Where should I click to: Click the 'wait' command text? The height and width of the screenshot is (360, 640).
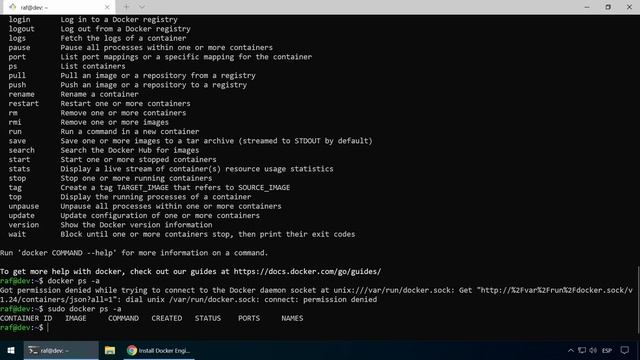point(17,235)
